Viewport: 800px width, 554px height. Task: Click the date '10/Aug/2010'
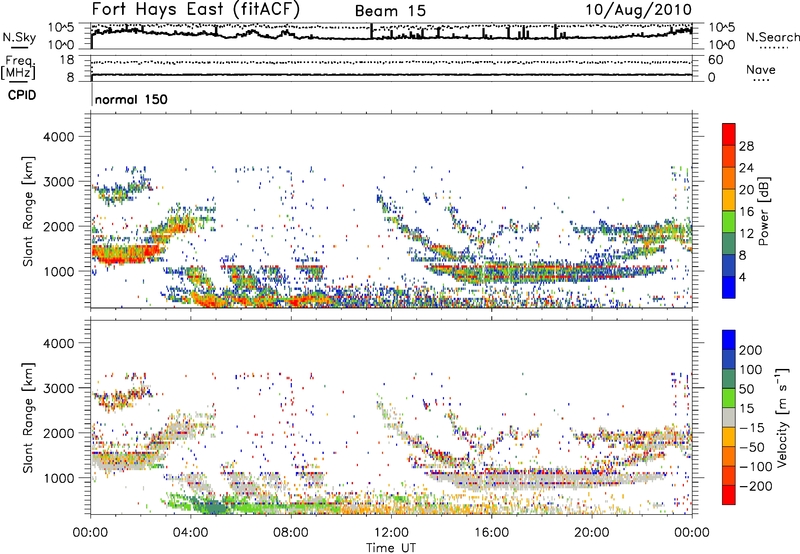click(x=638, y=10)
